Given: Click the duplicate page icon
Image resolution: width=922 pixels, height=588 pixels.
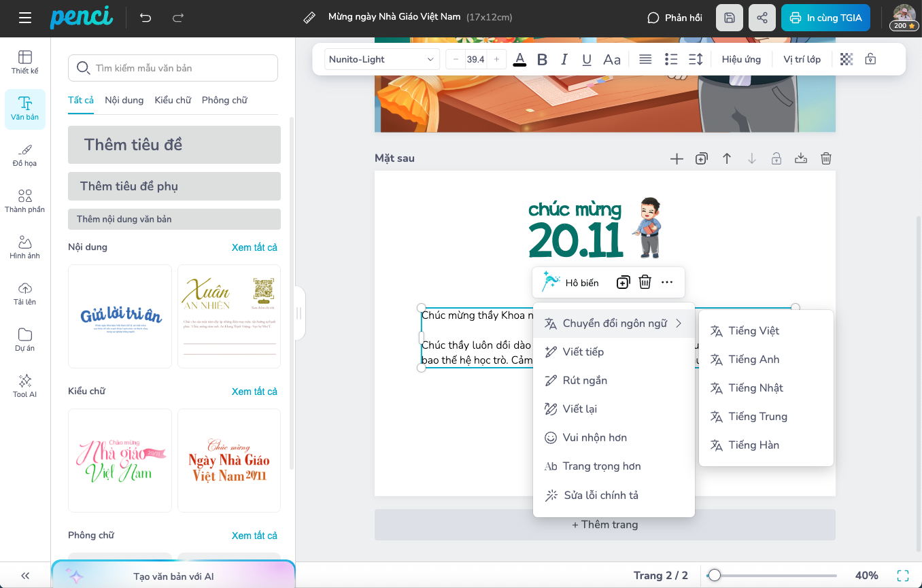Looking at the screenshot, I should click(702, 158).
